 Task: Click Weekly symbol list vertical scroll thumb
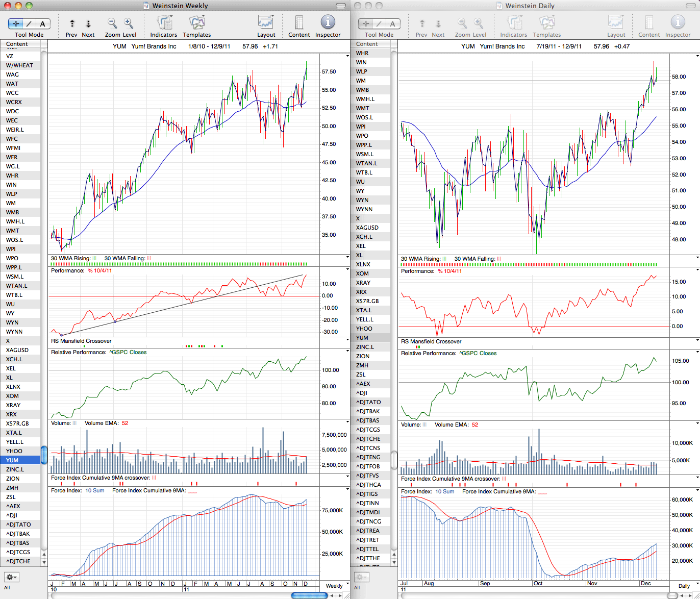(x=44, y=455)
